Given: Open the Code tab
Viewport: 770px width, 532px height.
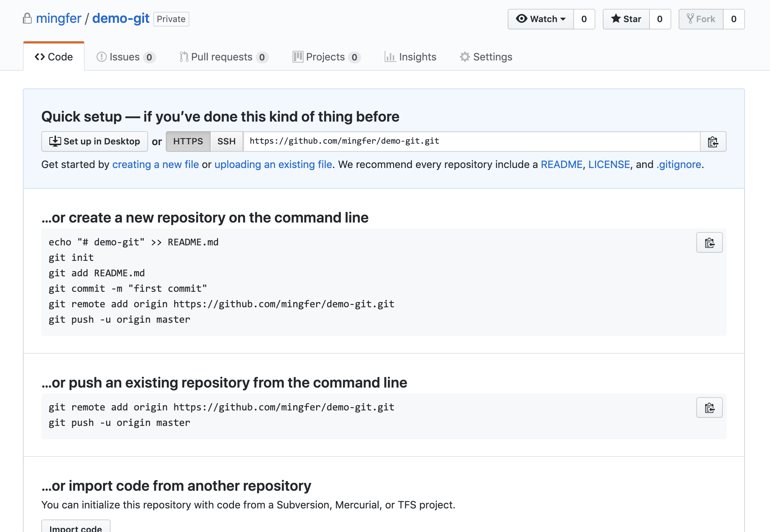Looking at the screenshot, I should [54, 57].
